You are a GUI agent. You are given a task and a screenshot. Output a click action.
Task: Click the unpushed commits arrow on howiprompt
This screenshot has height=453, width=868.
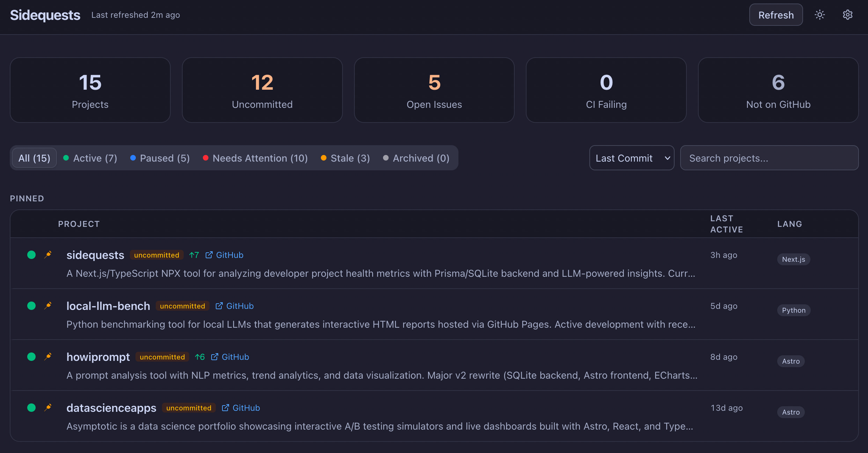[200, 357]
